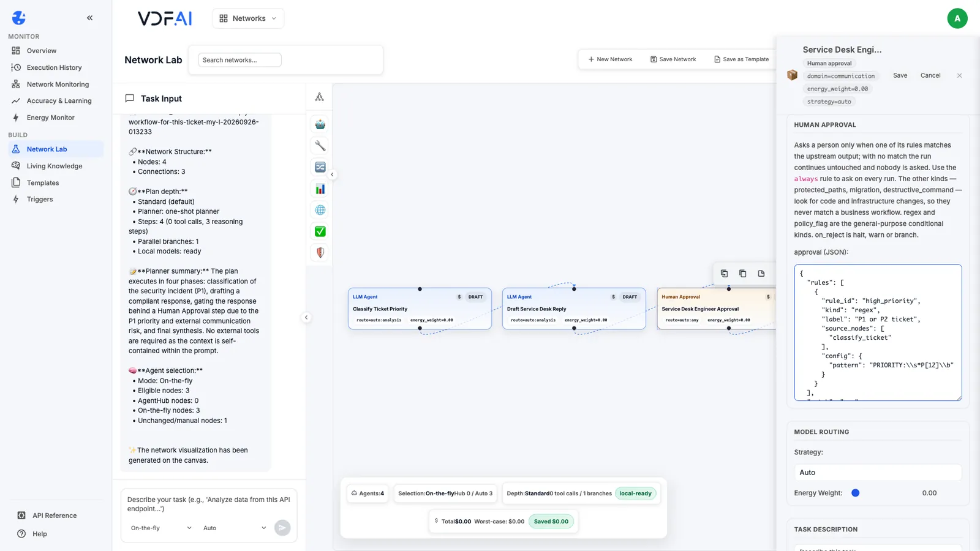
Task: Click the Task Input chat icon
Action: pos(129,99)
